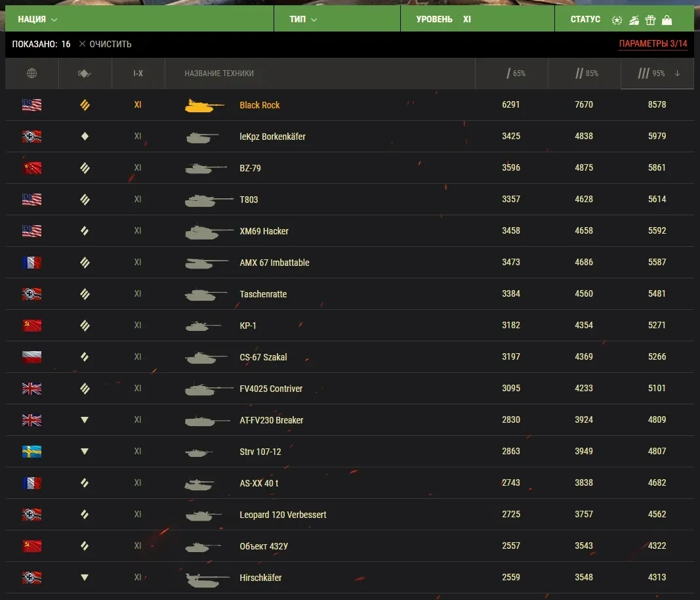Viewport: 700px width, 600px height.
Task: Expand the Тип vehicle type dropdown
Action: pyautogui.click(x=303, y=19)
